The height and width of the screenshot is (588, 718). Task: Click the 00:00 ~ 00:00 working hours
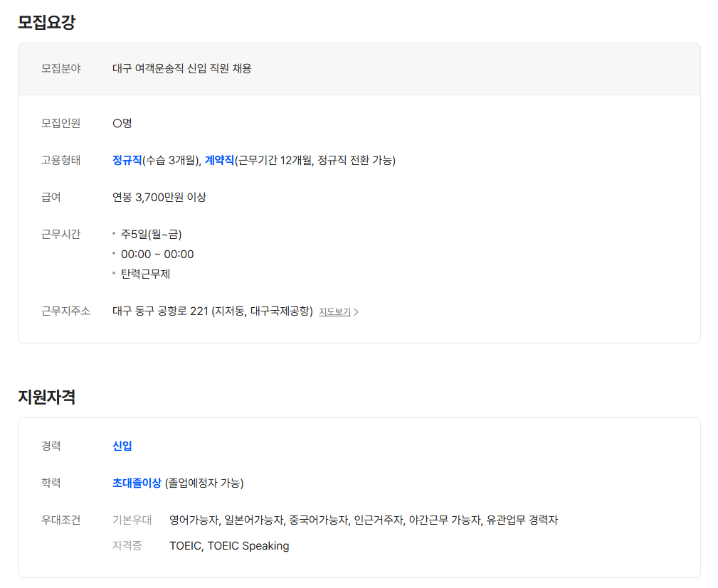click(x=157, y=254)
